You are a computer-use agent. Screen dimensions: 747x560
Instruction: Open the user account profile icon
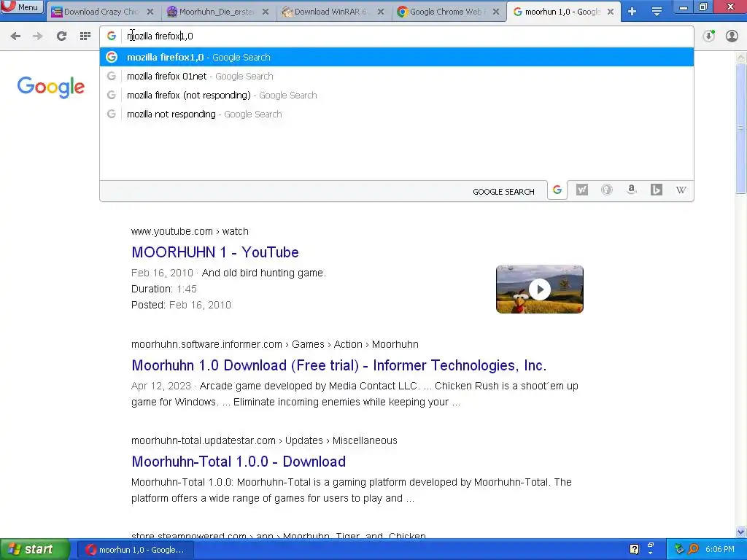pyautogui.click(x=732, y=36)
